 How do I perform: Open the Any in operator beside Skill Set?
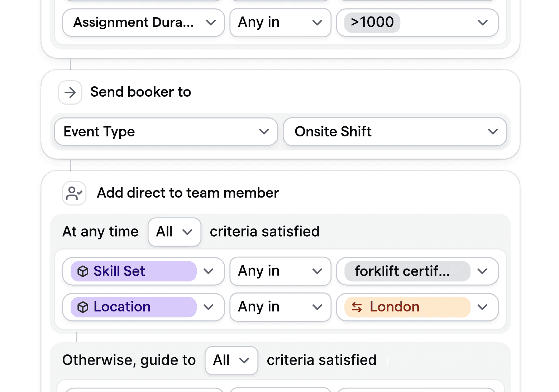pos(280,271)
